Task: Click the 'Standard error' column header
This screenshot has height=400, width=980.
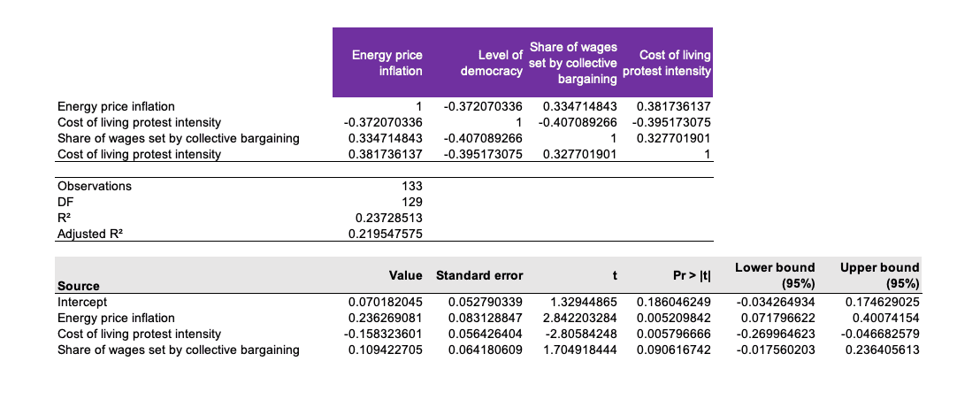Action: [479, 275]
